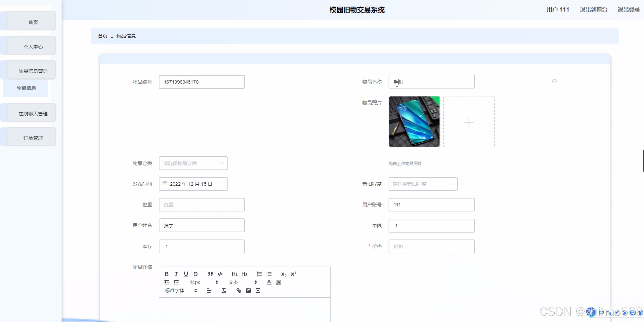
Task: Click the blockquote icon
Action: point(210,274)
